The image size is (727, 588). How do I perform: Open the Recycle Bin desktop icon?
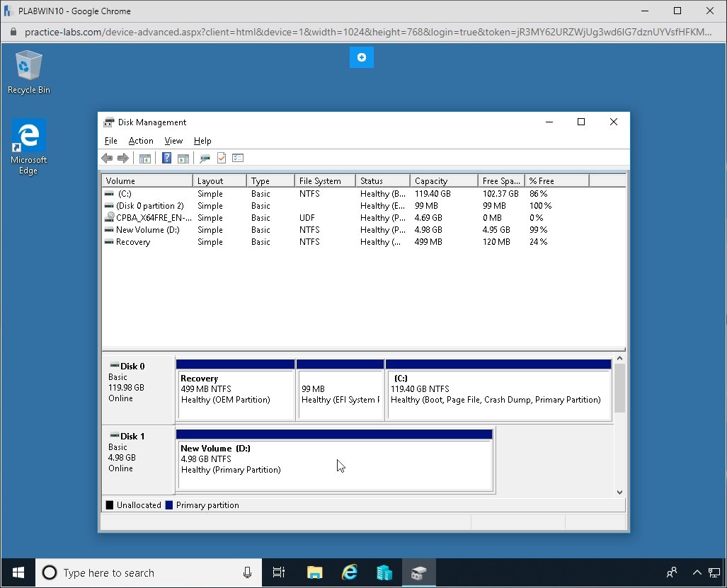(x=29, y=72)
